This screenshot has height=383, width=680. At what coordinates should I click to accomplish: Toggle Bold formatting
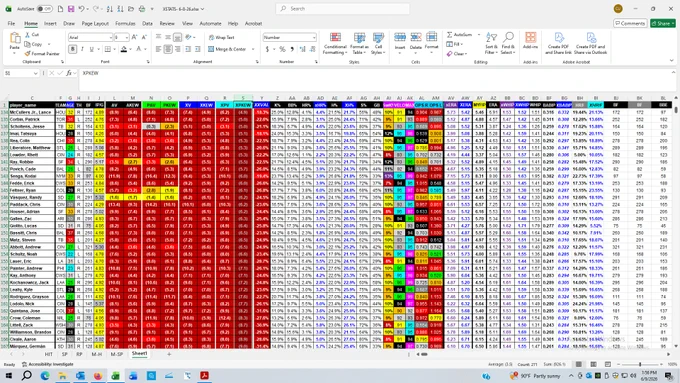pyautogui.click(x=72, y=49)
